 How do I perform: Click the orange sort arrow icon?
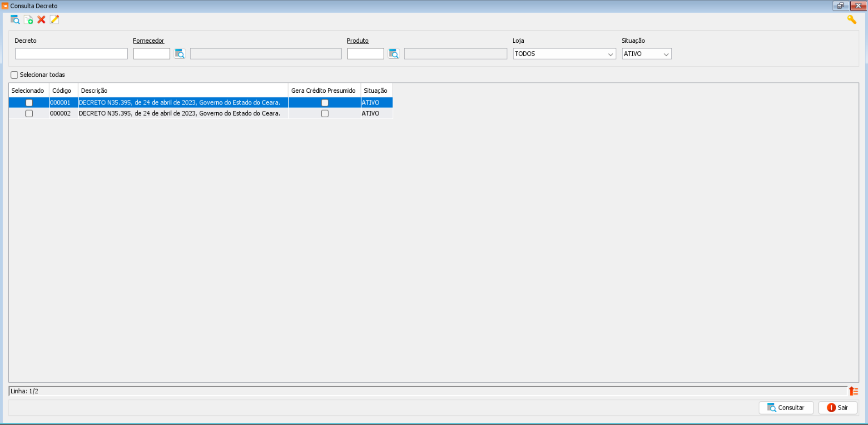pyautogui.click(x=853, y=391)
